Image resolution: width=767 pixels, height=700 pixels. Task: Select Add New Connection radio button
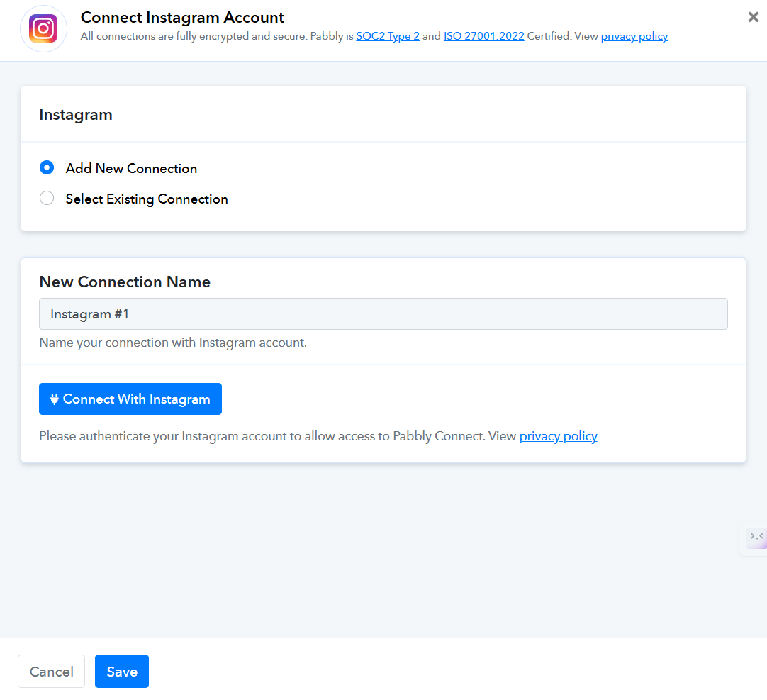tap(47, 168)
